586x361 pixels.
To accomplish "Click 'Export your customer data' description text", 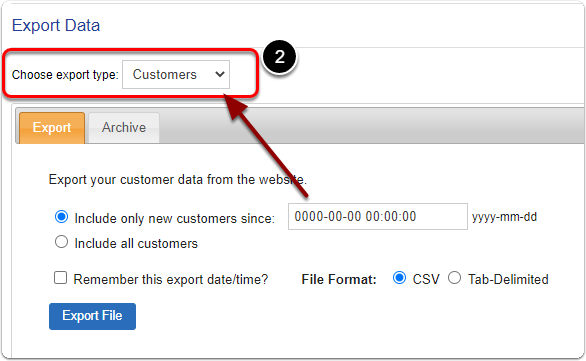I will click(x=178, y=180).
